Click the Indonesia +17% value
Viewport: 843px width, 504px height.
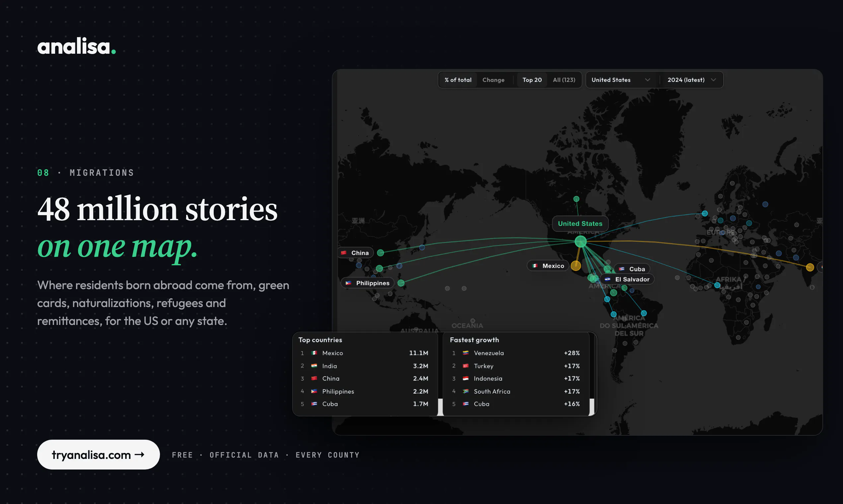point(572,378)
